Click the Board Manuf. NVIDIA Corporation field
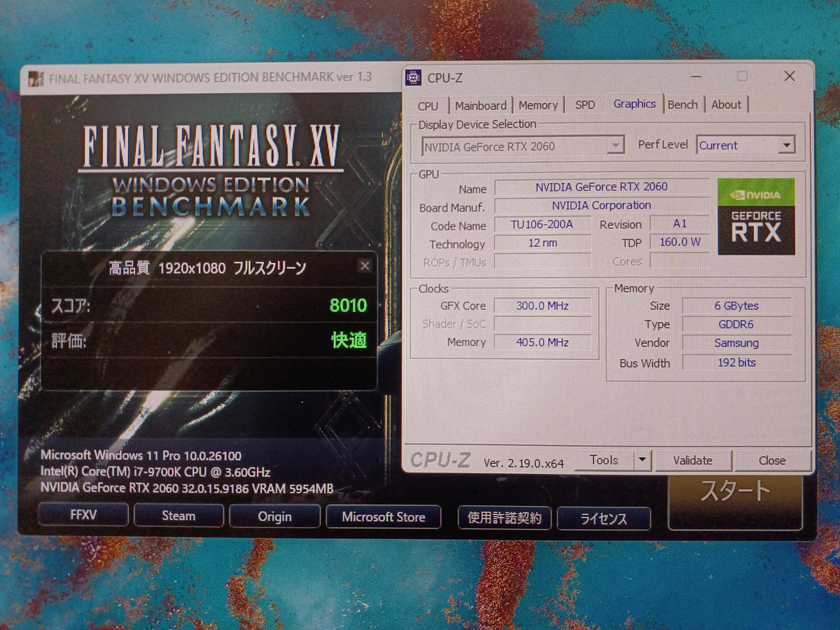 tap(601, 206)
